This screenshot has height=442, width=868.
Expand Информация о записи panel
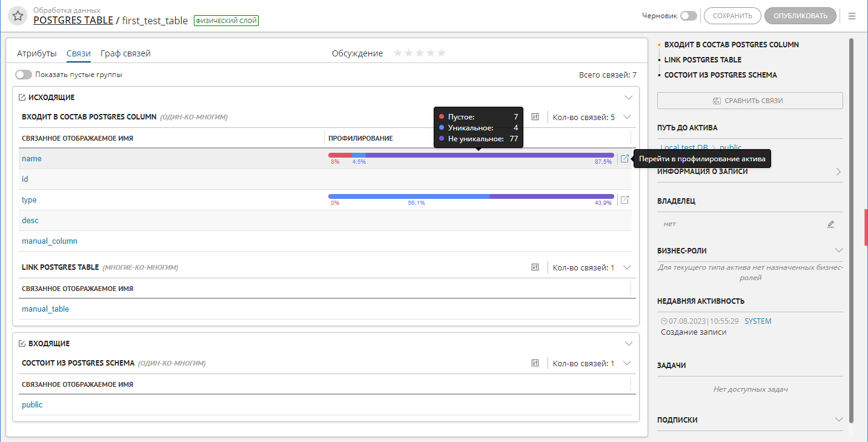point(838,172)
